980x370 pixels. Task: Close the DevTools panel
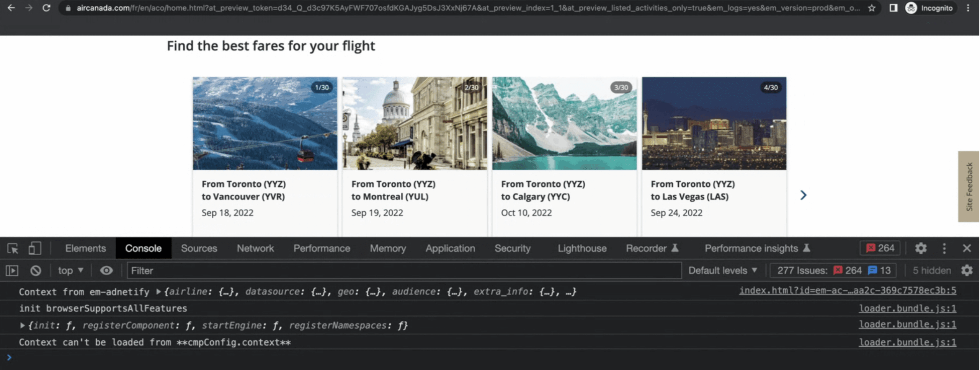[967, 248]
